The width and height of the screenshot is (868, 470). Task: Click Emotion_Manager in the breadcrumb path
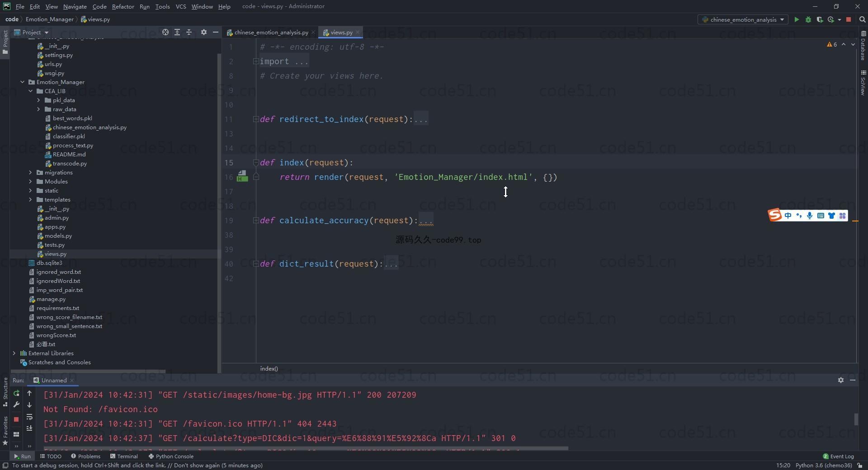49,19
